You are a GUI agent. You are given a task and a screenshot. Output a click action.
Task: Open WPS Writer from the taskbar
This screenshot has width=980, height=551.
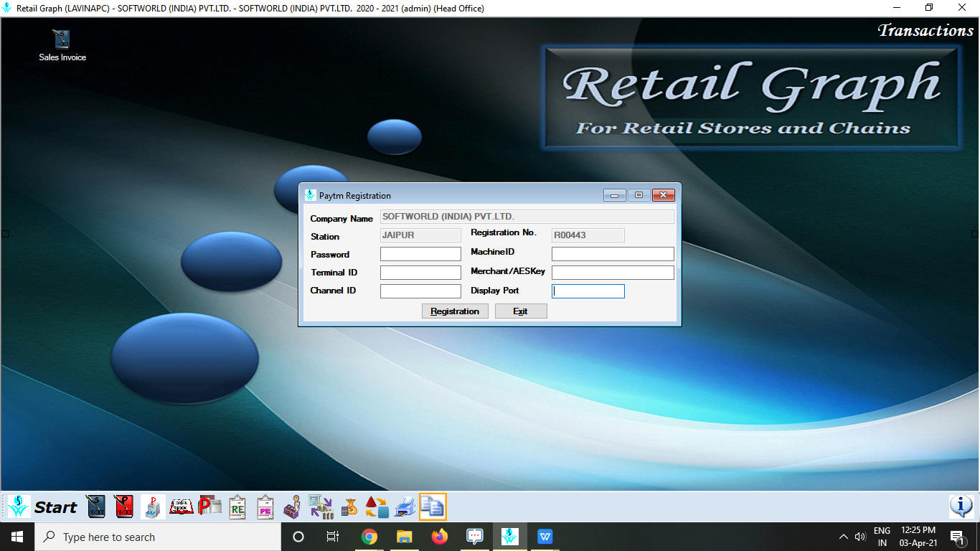click(545, 537)
